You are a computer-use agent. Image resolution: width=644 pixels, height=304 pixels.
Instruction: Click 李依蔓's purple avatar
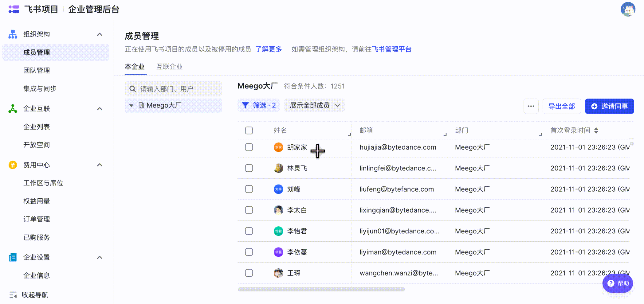(x=278, y=252)
